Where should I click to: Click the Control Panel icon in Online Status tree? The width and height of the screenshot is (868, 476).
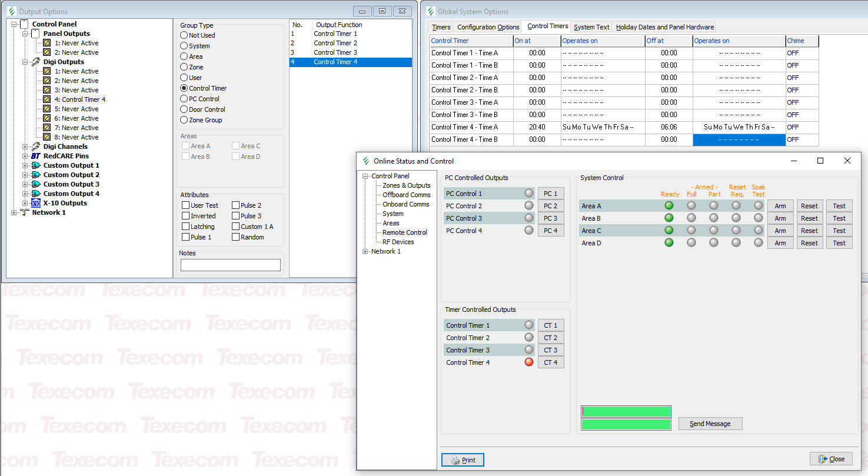[388, 176]
